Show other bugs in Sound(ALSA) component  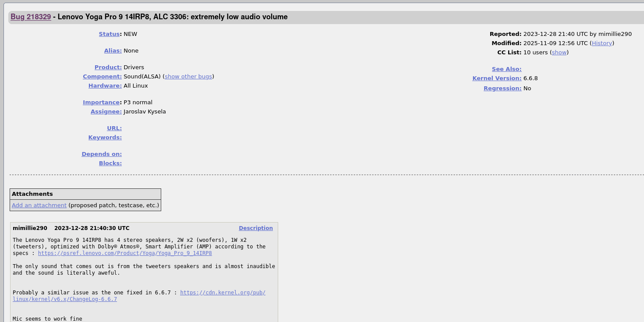188,77
